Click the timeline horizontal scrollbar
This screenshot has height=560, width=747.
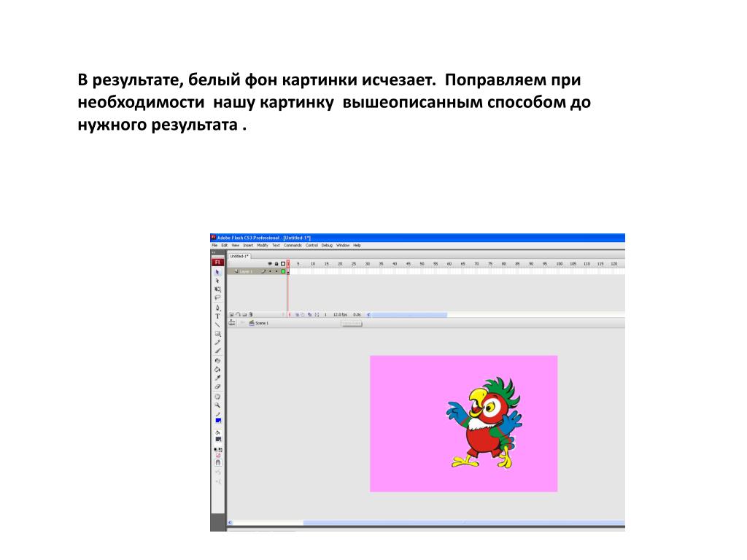pos(409,315)
